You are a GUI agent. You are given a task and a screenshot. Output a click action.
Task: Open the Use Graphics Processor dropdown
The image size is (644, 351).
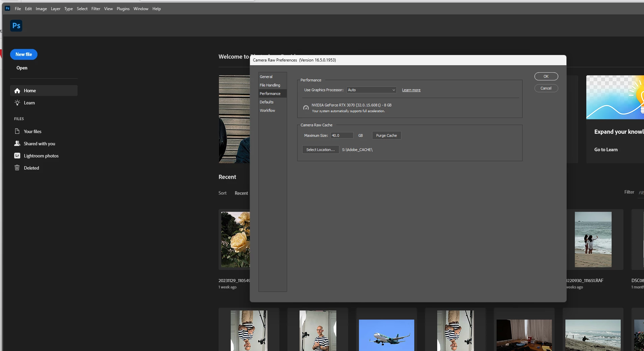click(371, 90)
